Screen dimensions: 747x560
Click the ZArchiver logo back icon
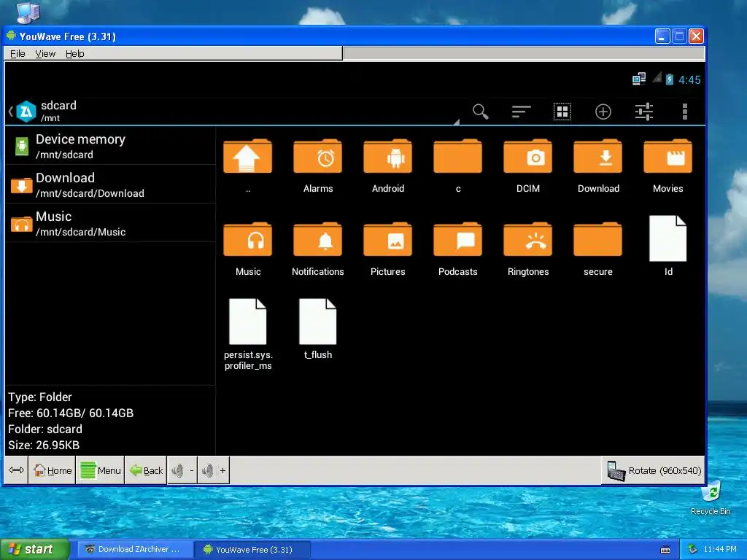(x=26, y=112)
